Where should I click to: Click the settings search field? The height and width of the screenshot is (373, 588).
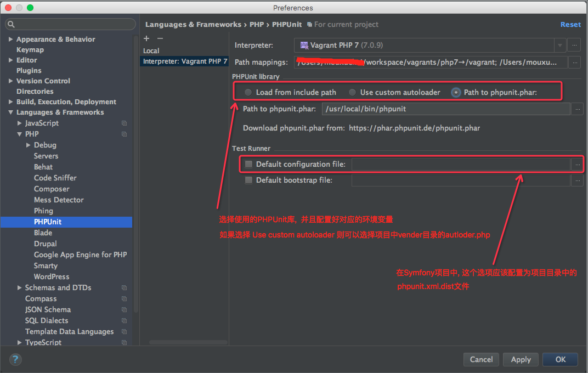tap(70, 24)
